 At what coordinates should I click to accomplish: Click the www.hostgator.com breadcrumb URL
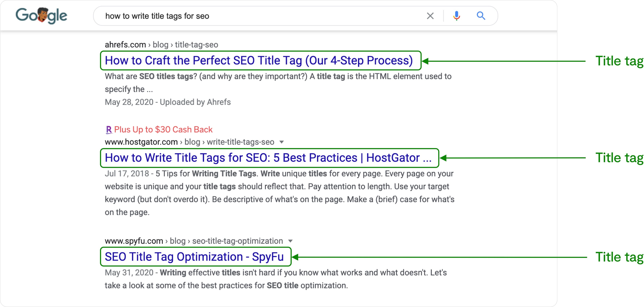click(189, 142)
